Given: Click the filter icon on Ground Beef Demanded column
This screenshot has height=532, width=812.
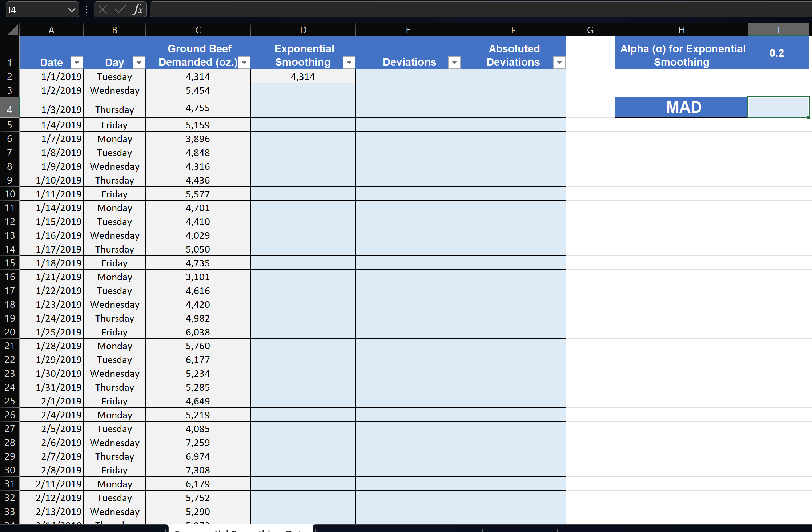Looking at the screenshot, I should (x=244, y=62).
